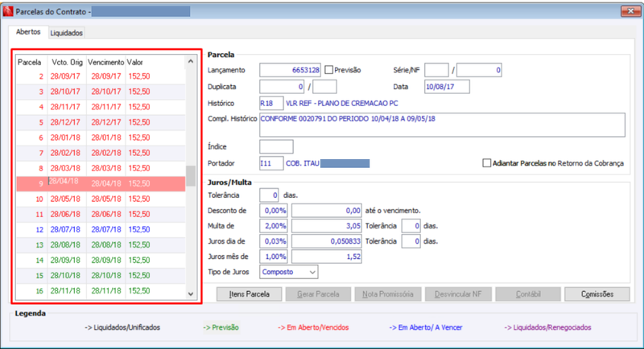644x349 pixels.
Task: Close the Parcelas do Contrato window
Action: point(630,11)
